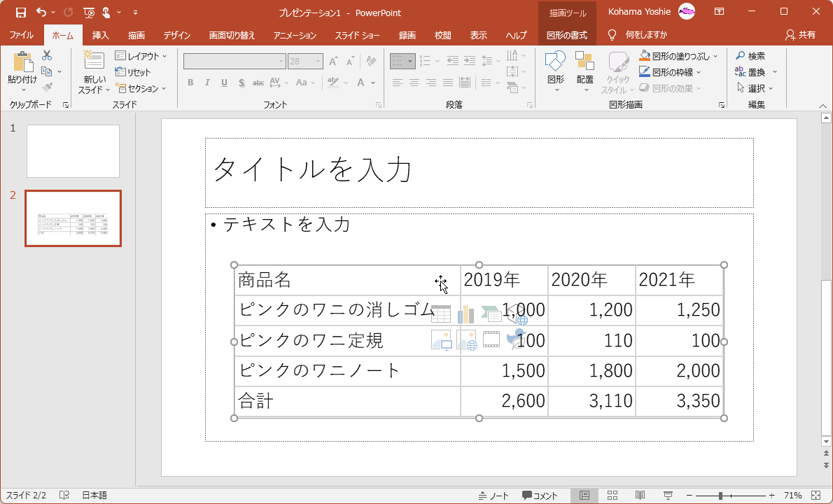Viewport: 833px width, 504px height.
Task: Toggle Italic formatting
Action: (x=207, y=83)
